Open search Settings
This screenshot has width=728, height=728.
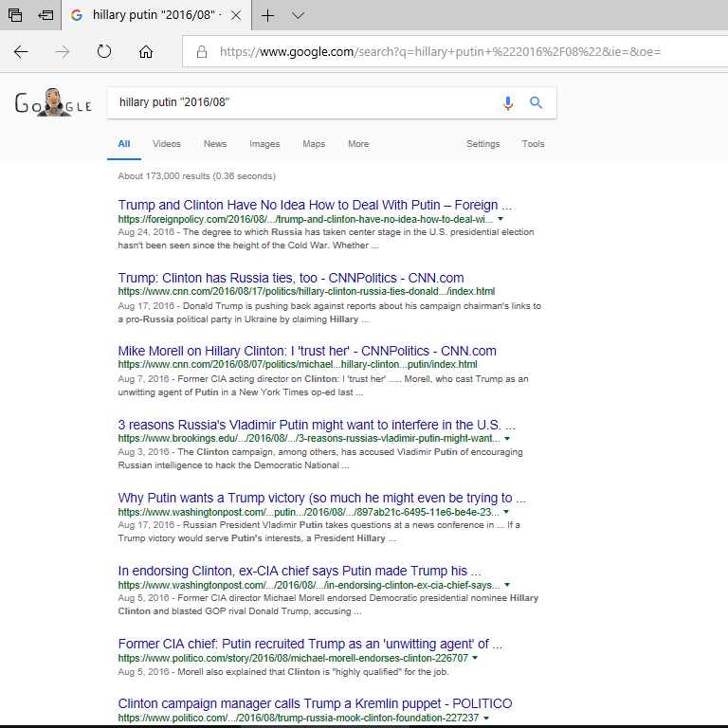483,144
